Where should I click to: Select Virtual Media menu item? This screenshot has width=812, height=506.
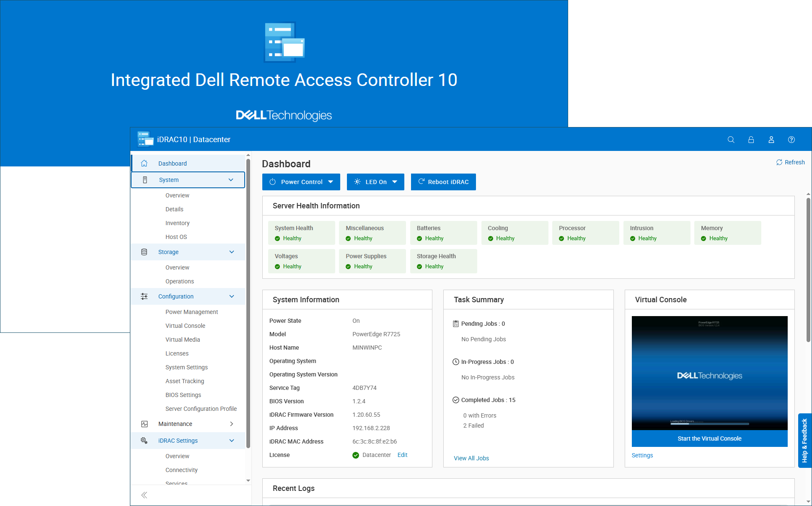click(x=183, y=340)
